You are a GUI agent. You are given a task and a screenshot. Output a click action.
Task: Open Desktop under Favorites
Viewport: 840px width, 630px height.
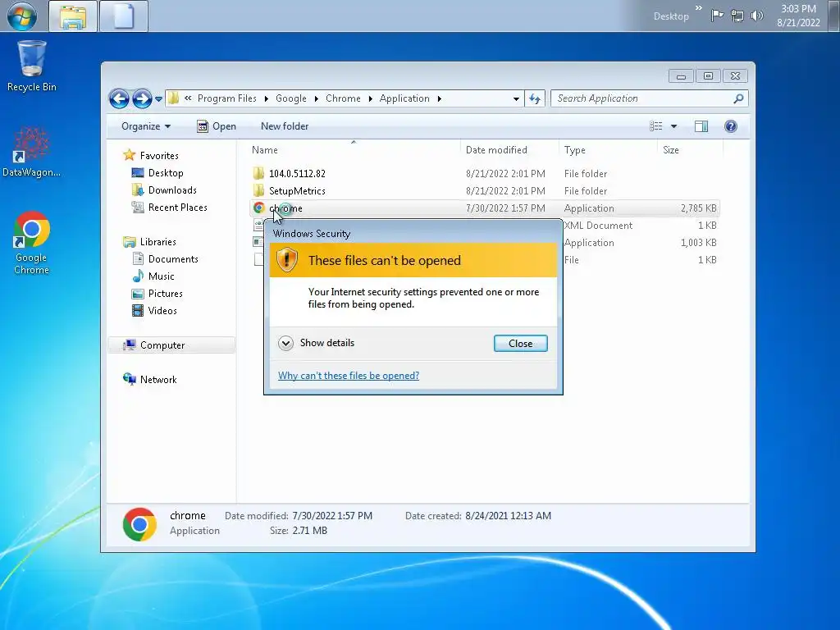(x=166, y=173)
